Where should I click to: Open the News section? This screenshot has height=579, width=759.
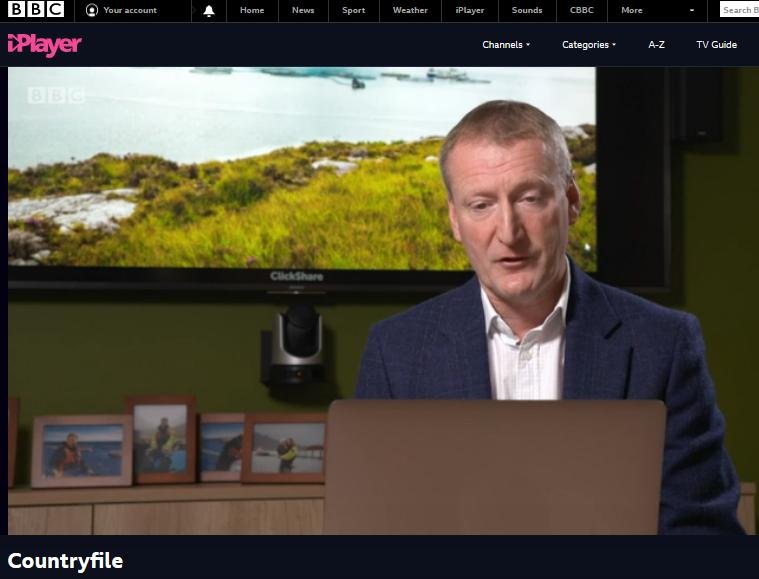(x=303, y=10)
